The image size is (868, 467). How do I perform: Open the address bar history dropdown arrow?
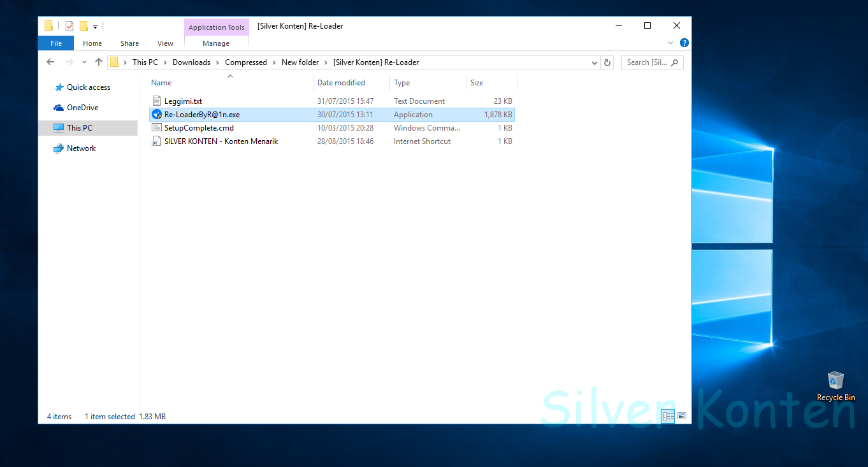pos(594,62)
